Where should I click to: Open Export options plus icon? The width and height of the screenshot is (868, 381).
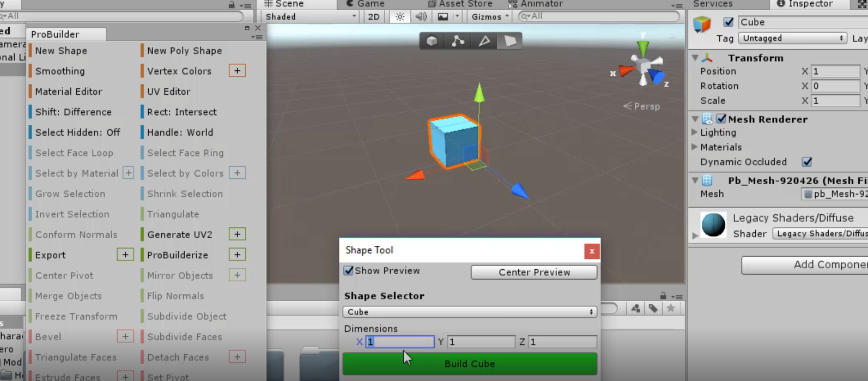click(125, 255)
